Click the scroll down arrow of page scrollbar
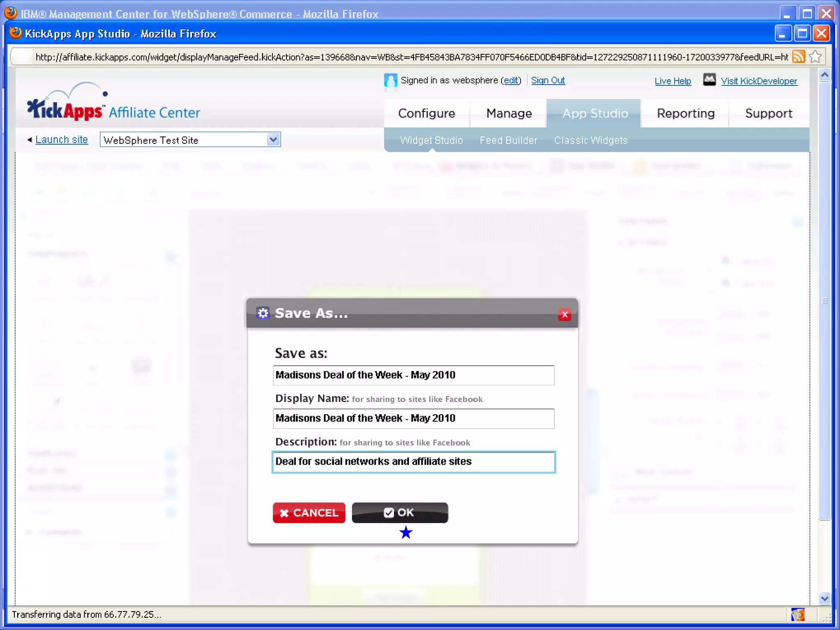The image size is (840, 630). (824, 598)
